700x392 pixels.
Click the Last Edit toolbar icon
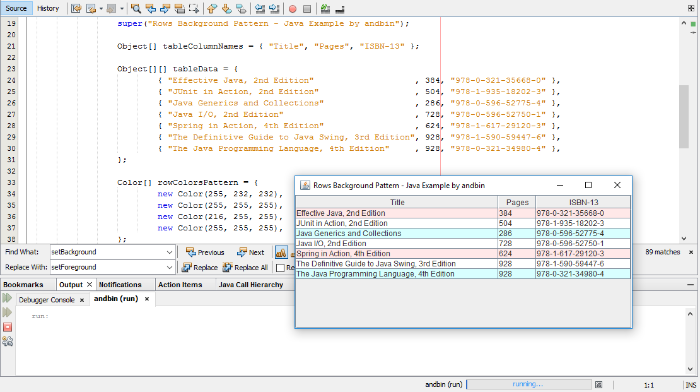(x=76, y=8)
